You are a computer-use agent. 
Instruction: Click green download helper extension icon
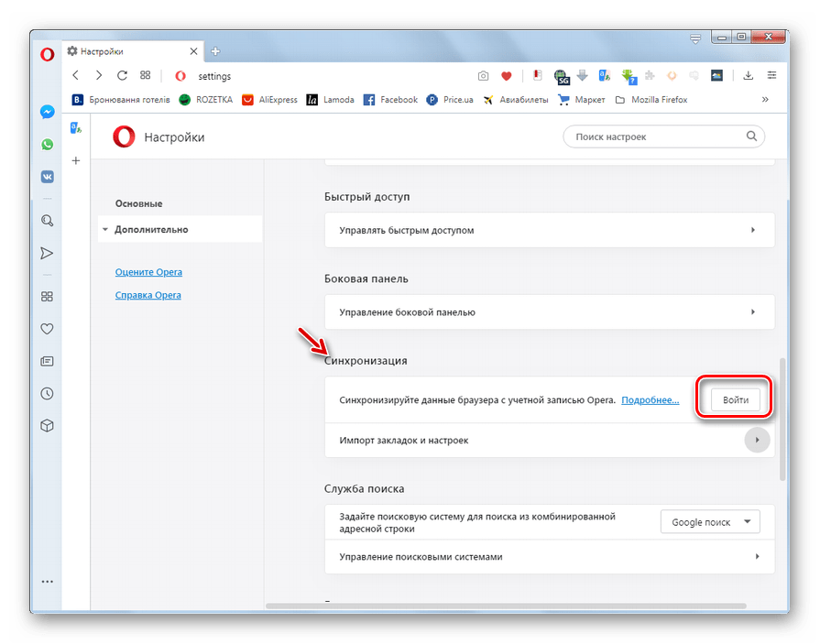(x=629, y=77)
